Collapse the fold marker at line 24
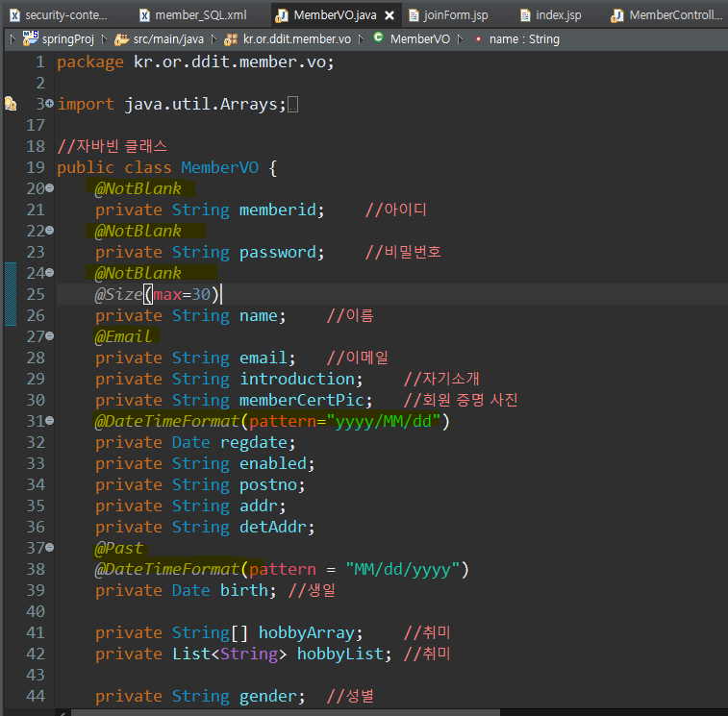The image size is (728, 716). [49, 273]
